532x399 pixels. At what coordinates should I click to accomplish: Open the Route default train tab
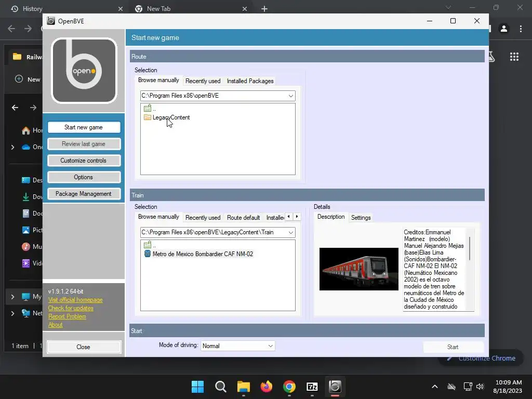click(x=243, y=218)
